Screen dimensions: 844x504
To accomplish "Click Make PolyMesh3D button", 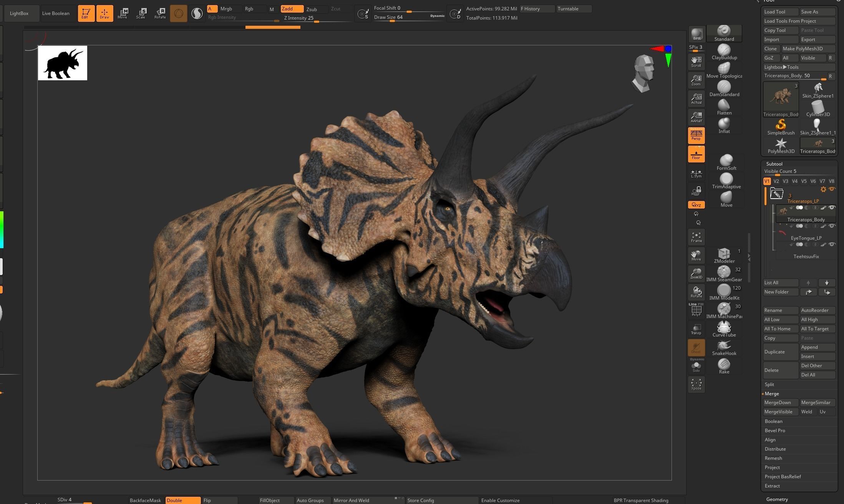I will [x=808, y=49].
